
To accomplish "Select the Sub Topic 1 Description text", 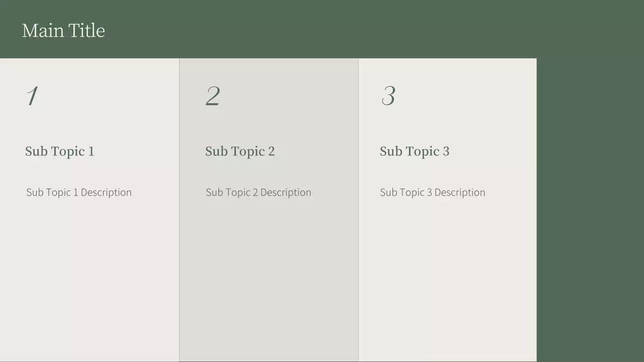I will point(79,193).
